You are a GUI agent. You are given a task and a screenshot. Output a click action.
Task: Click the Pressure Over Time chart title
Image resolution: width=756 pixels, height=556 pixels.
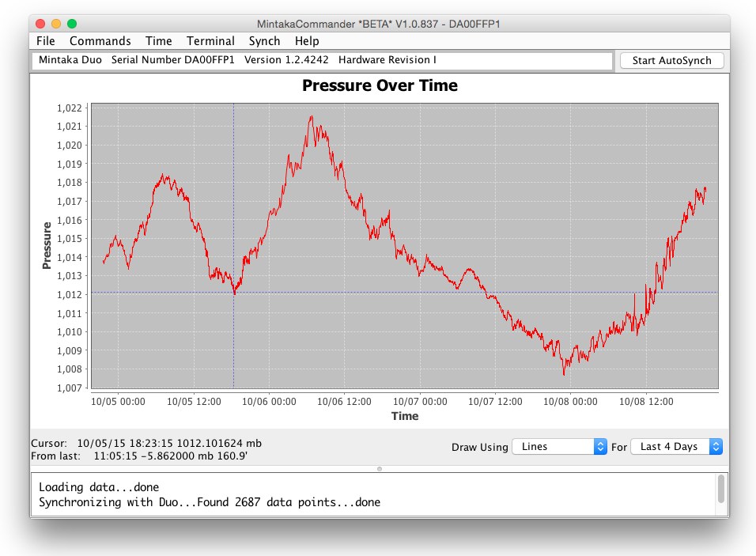pos(380,85)
